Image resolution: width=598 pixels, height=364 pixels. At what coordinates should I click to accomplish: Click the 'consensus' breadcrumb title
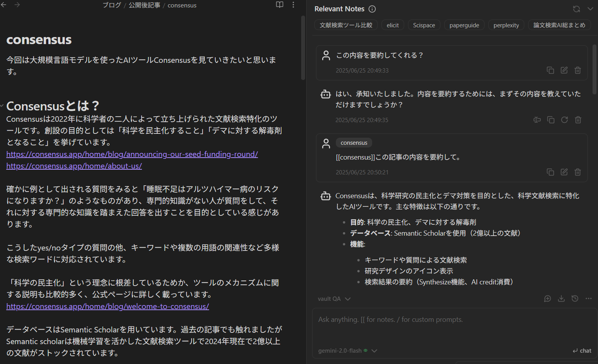182,5
